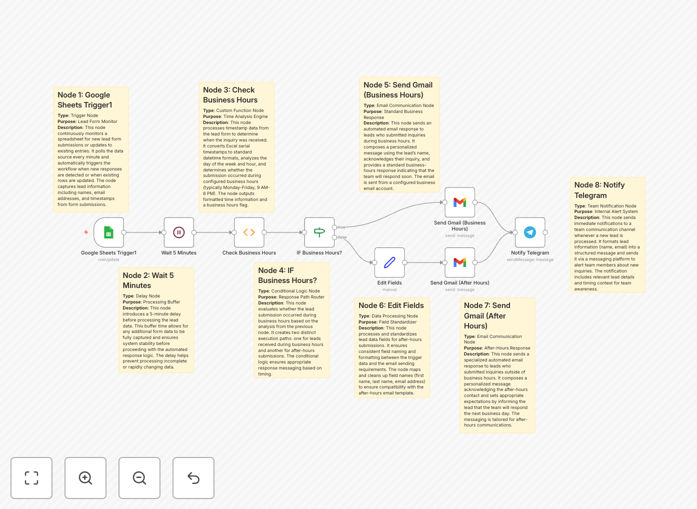Screen dimensions: 697x509
Task: Click the true output of IF Business Hours?
Action: 334,227
